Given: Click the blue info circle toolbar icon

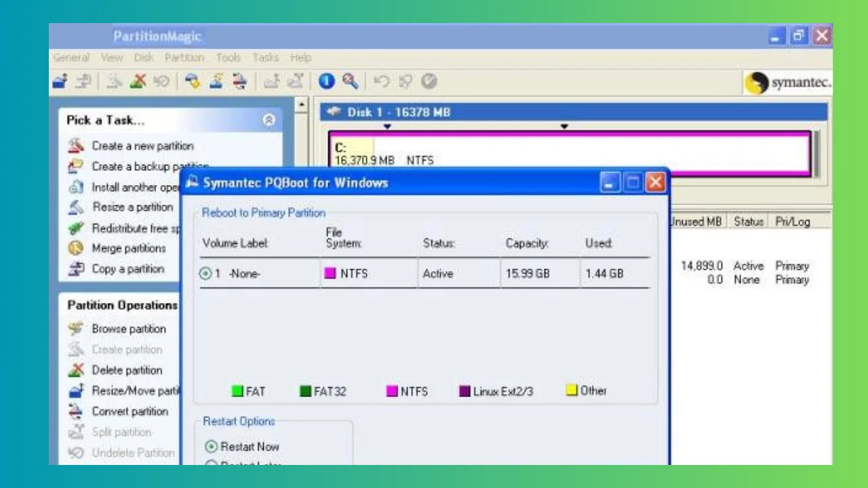Looking at the screenshot, I should [327, 82].
